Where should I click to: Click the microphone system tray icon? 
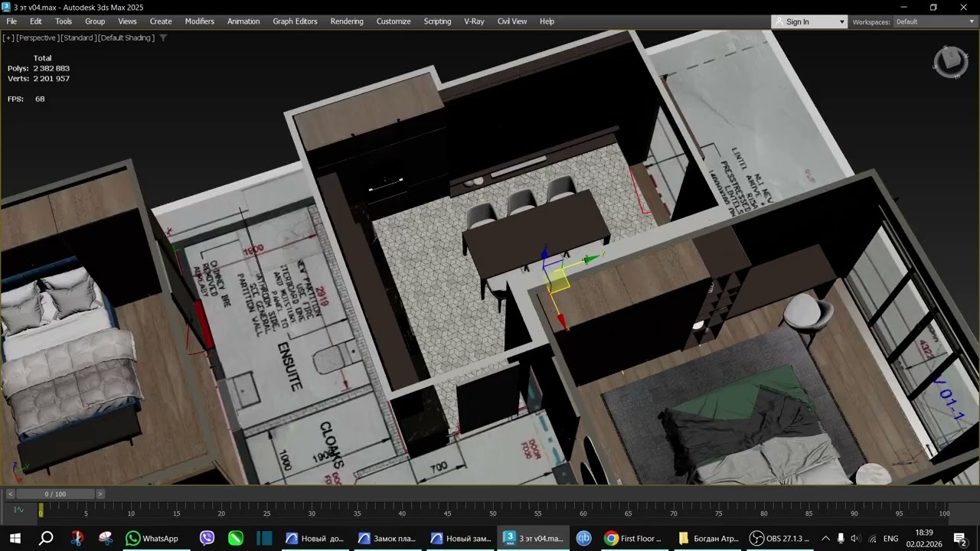tap(841, 538)
